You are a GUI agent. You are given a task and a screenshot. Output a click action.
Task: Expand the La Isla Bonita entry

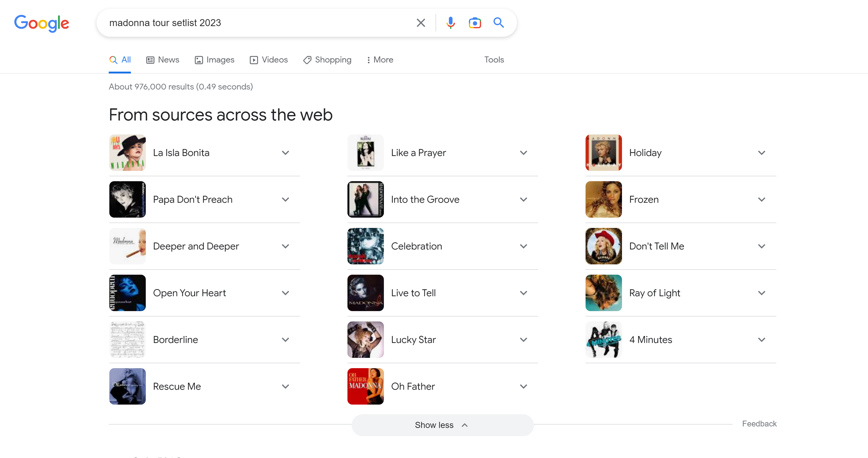click(285, 153)
